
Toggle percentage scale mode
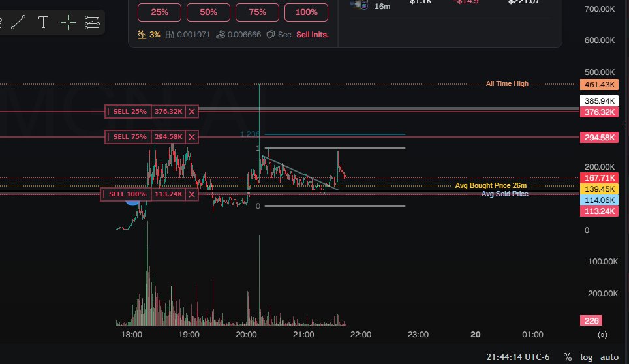click(567, 357)
